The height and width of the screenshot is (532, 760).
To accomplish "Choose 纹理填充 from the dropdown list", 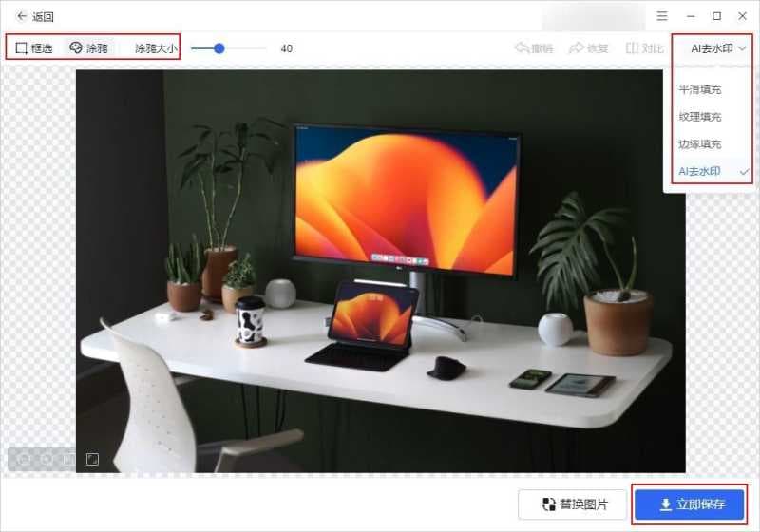I will [700, 117].
